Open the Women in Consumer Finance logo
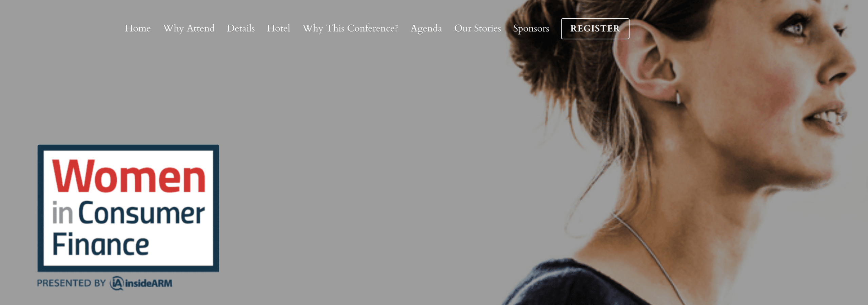The width and height of the screenshot is (868, 305). click(x=128, y=208)
